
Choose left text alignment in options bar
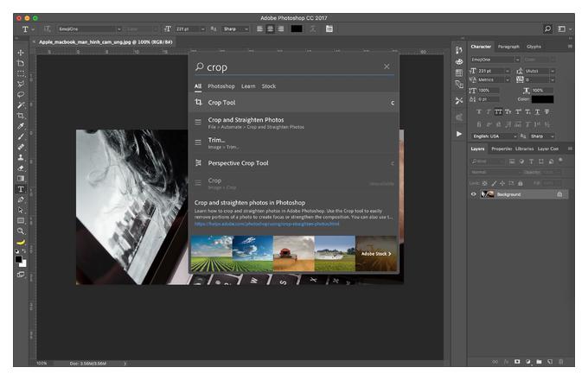[259, 28]
